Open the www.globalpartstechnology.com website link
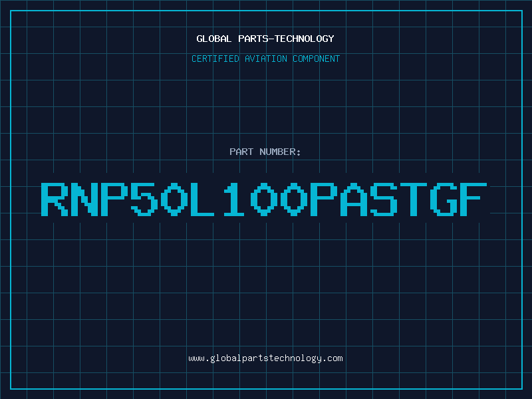The height and width of the screenshot is (399, 532). [x=265, y=358]
